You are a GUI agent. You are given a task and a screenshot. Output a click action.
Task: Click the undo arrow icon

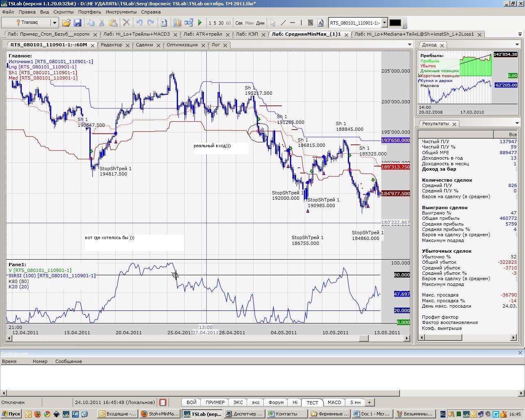click(139, 23)
